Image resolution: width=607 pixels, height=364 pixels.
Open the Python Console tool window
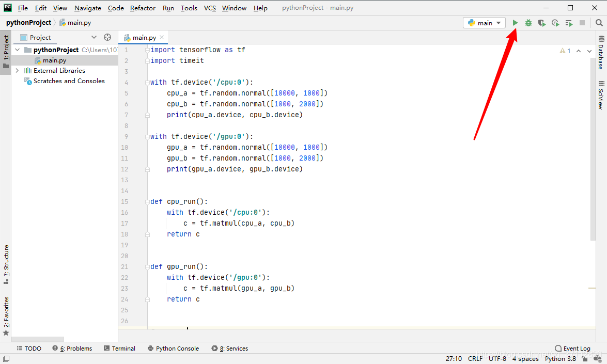(x=174, y=349)
